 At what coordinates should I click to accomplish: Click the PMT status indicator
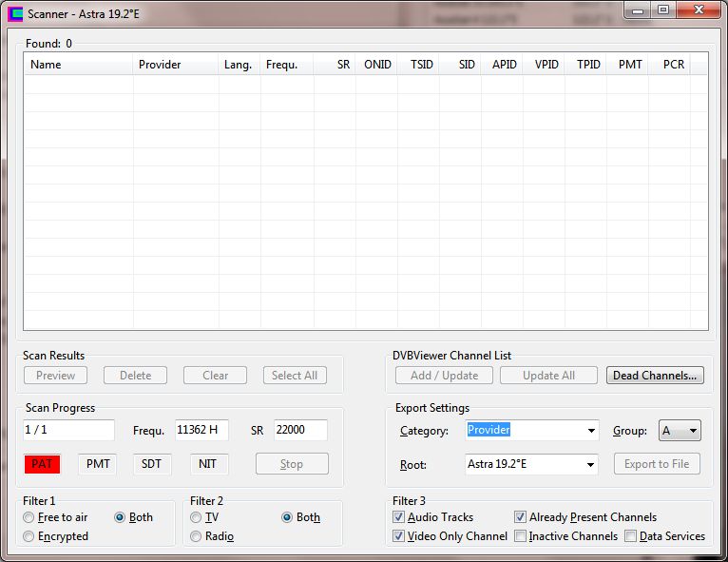coord(98,464)
